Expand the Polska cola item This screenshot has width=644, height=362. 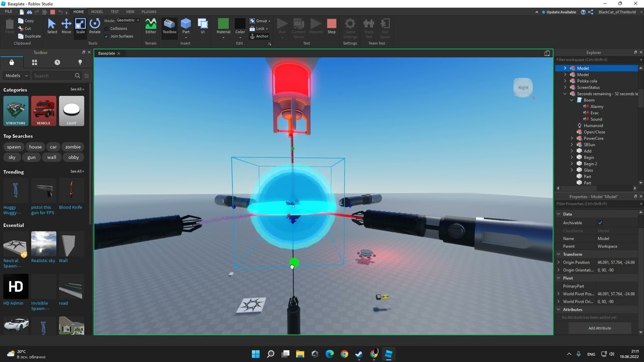pyautogui.click(x=565, y=81)
